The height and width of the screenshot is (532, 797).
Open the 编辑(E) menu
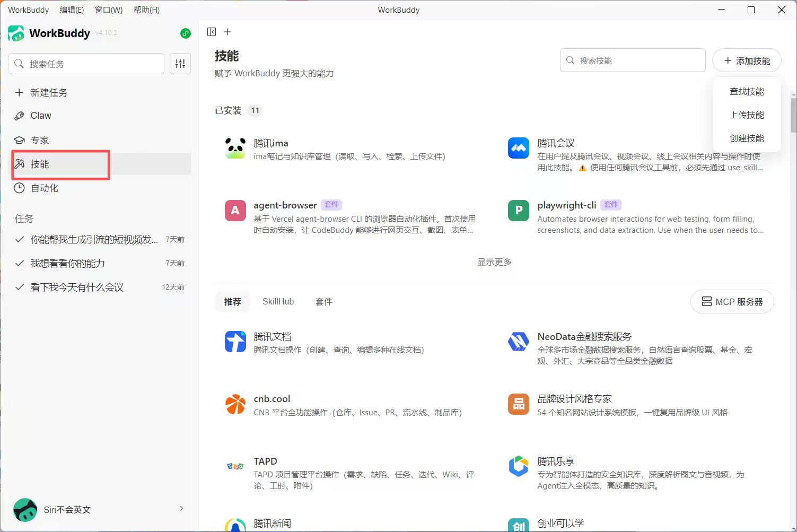[x=72, y=10]
